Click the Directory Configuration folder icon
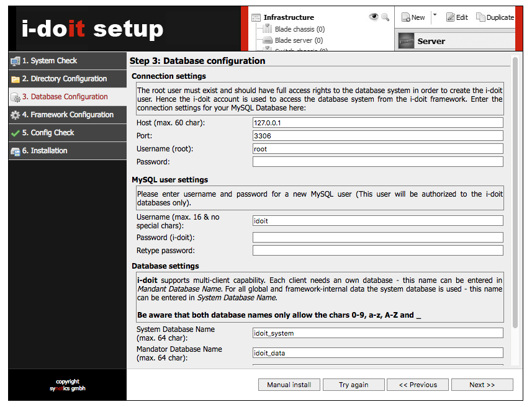The image size is (532, 407). 16,79
